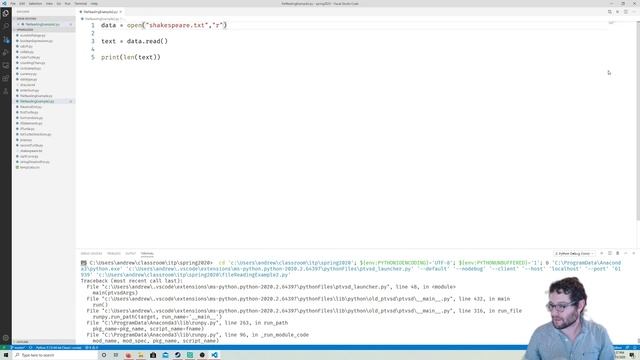The height and width of the screenshot is (360, 640).
Task: Open the Go menu
Action: click(59, 4)
